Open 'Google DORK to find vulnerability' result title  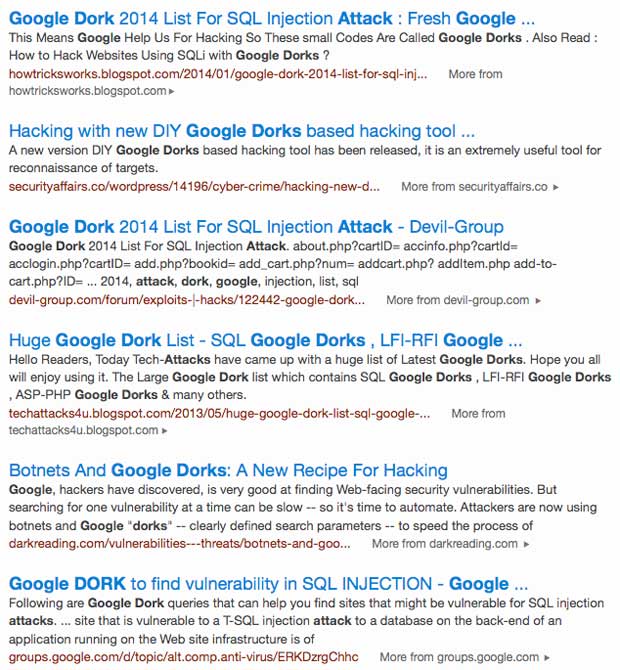tap(268, 584)
